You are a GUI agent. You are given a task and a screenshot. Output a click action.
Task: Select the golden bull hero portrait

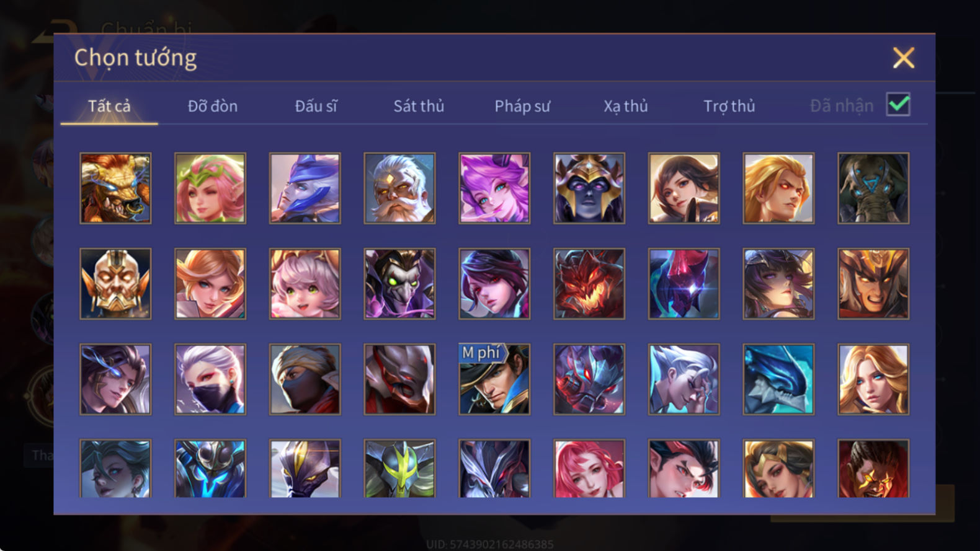coord(115,188)
